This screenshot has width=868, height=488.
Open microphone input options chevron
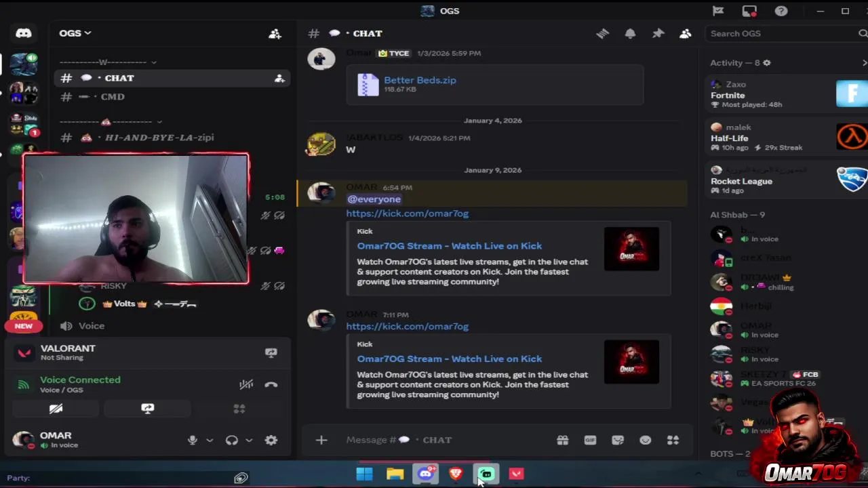click(x=210, y=440)
